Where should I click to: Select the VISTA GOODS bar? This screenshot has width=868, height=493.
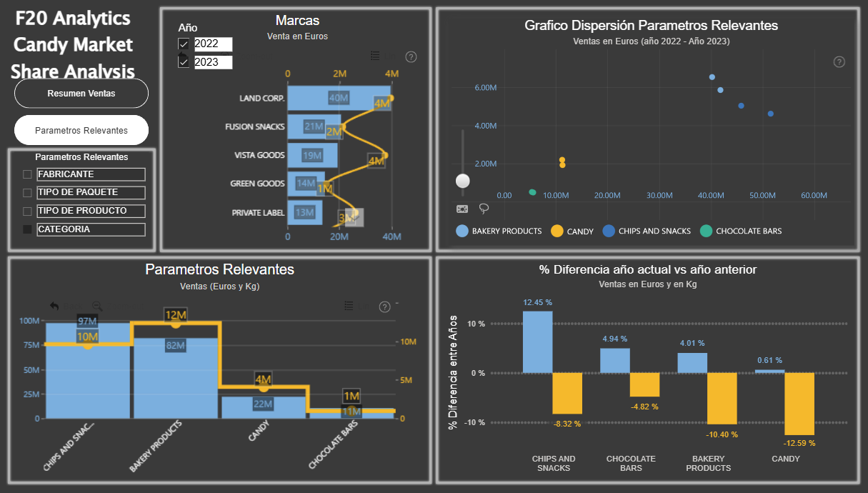click(312, 155)
